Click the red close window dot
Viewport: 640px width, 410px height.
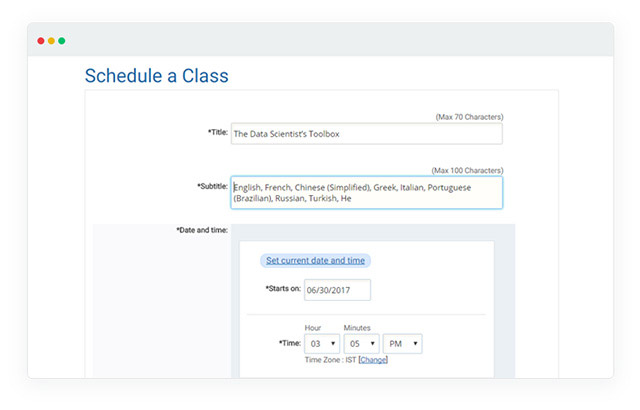(x=41, y=41)
